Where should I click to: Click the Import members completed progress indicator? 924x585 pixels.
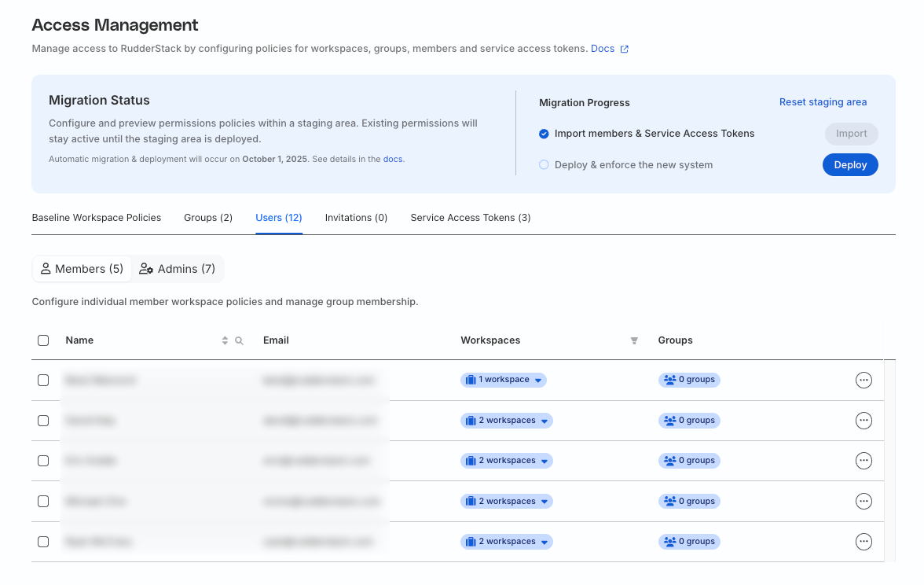pos(544,134)
